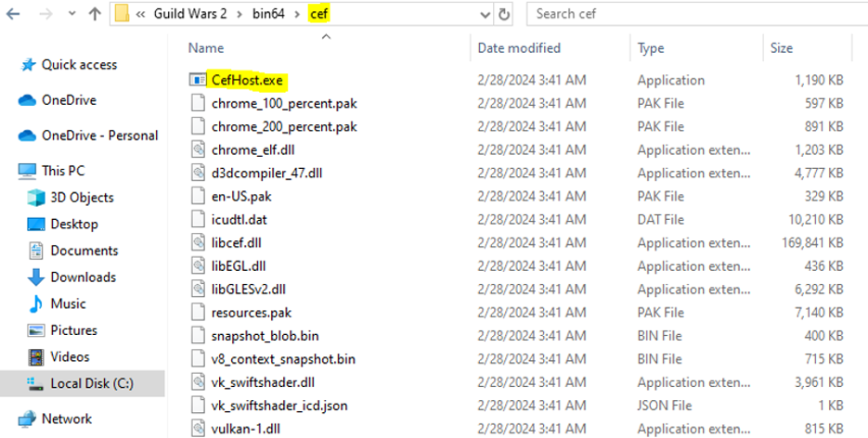Click the Downloads arrow icon
The width and height of the screenshot is (868, 438).
[x=35, y=277]
